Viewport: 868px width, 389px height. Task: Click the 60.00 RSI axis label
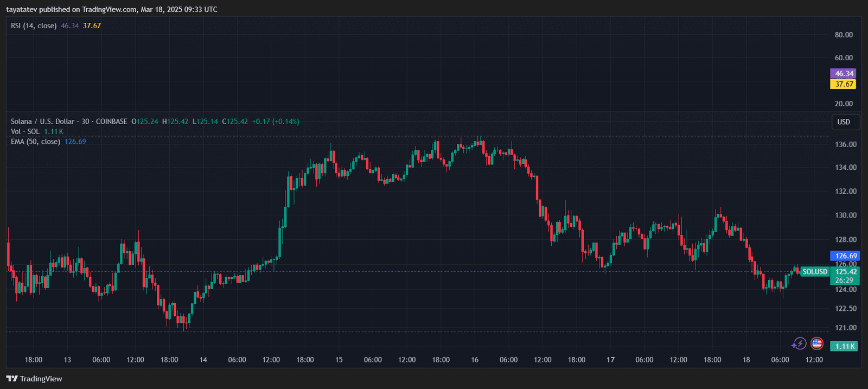click(x=844, y=58)
